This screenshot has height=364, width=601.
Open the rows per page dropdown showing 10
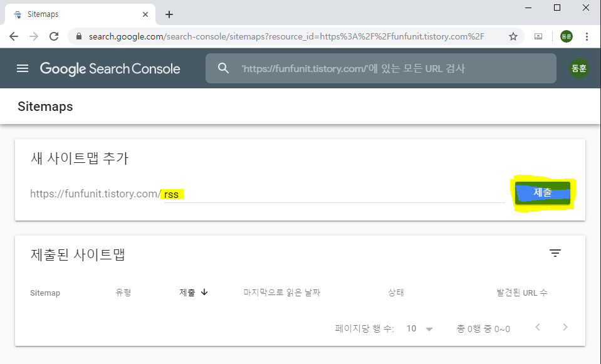click(x=420, y=329)
